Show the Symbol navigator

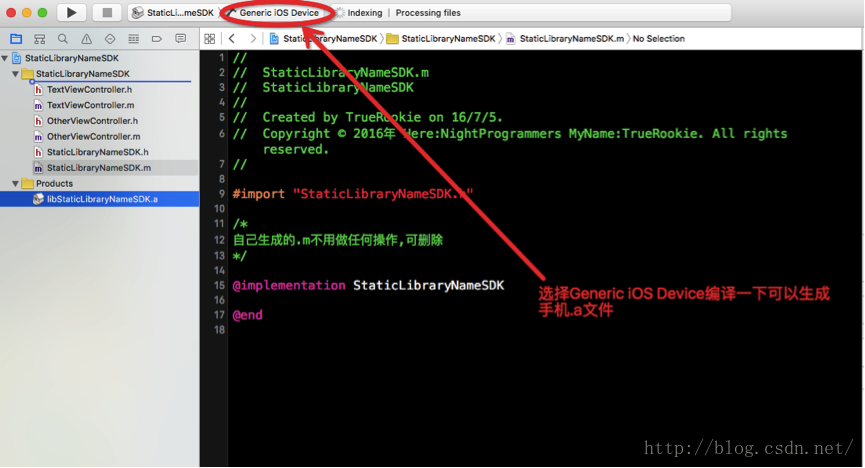tap(40, 39)
